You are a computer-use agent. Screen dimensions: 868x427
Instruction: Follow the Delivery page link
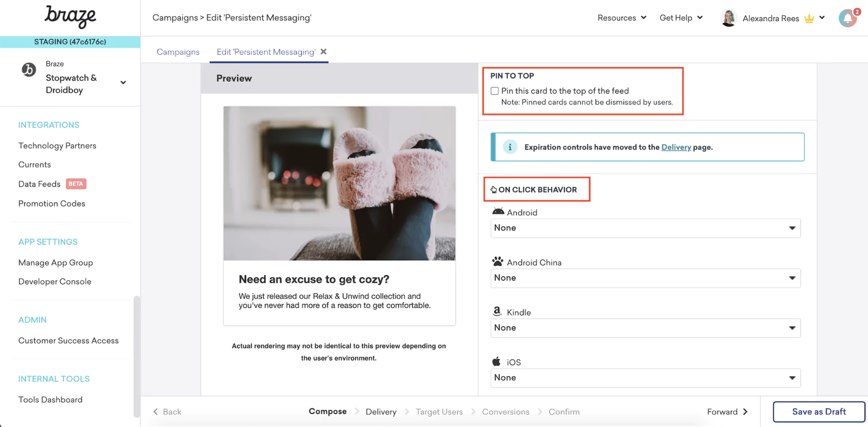pos(676,147)
